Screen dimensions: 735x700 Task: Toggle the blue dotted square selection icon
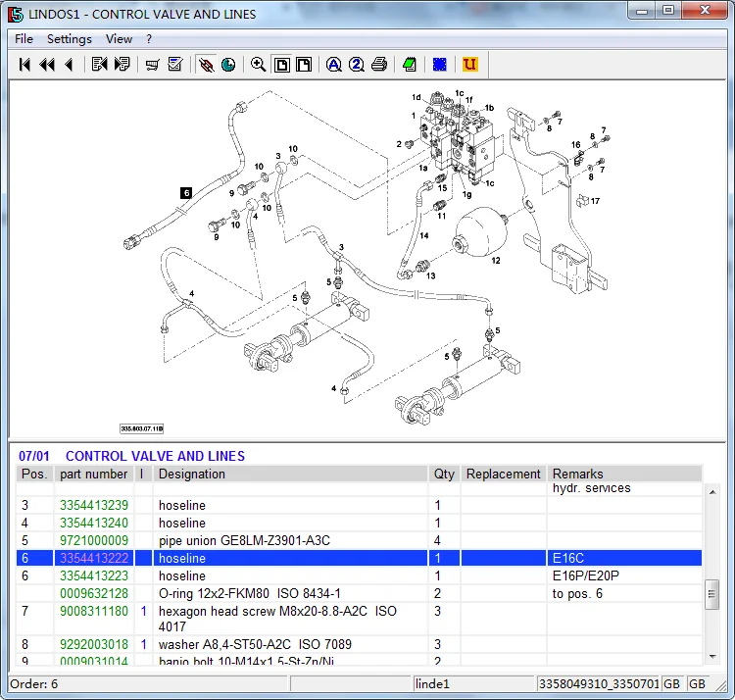(440, 65)
